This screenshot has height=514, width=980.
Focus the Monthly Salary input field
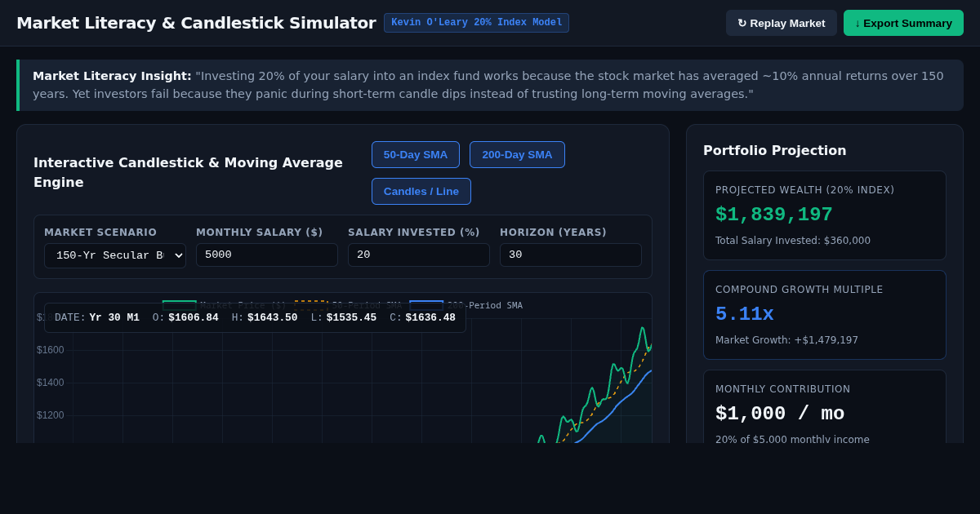pyautogui.click(x=267, y=255)
